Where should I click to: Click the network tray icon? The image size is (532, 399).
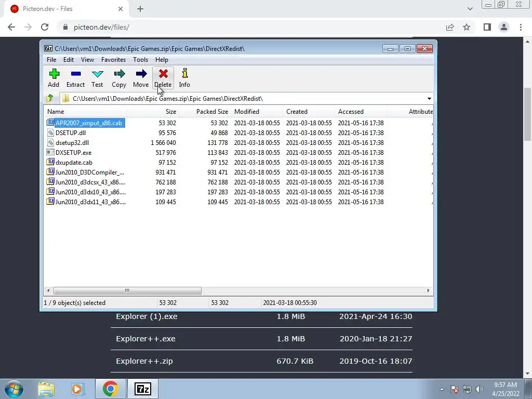click(467, 389)
